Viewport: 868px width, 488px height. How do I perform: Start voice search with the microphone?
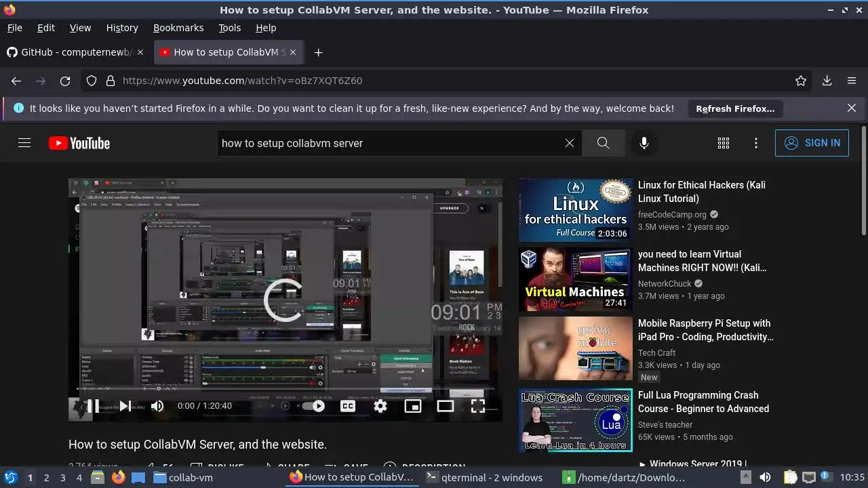[644, 143]
